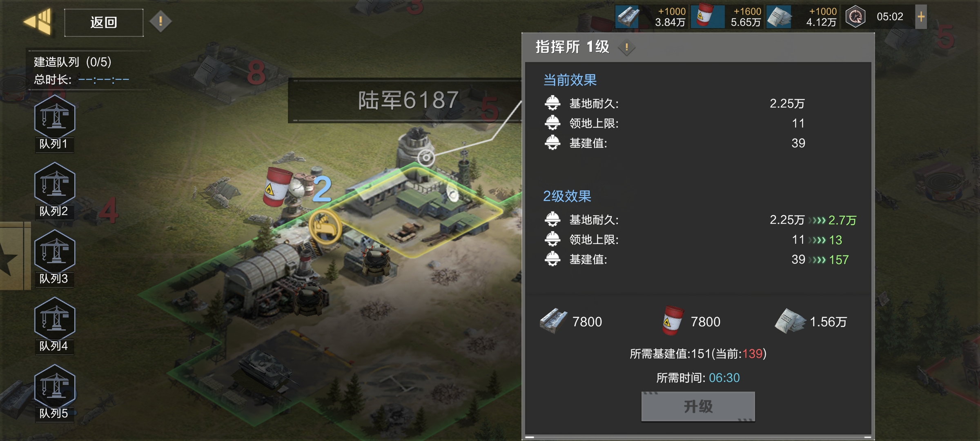Click the cement resource icon in top bar
980x441 pixels.
[x=779, y=17]
